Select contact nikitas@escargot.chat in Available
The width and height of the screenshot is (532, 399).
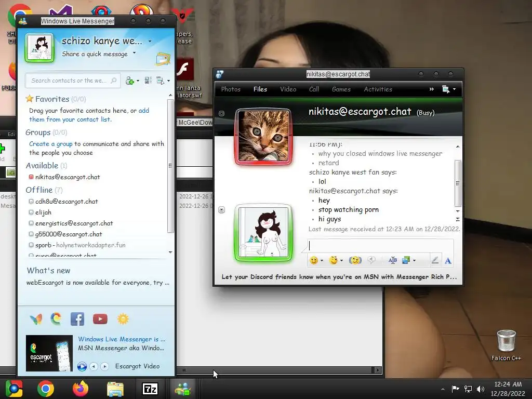68,177
